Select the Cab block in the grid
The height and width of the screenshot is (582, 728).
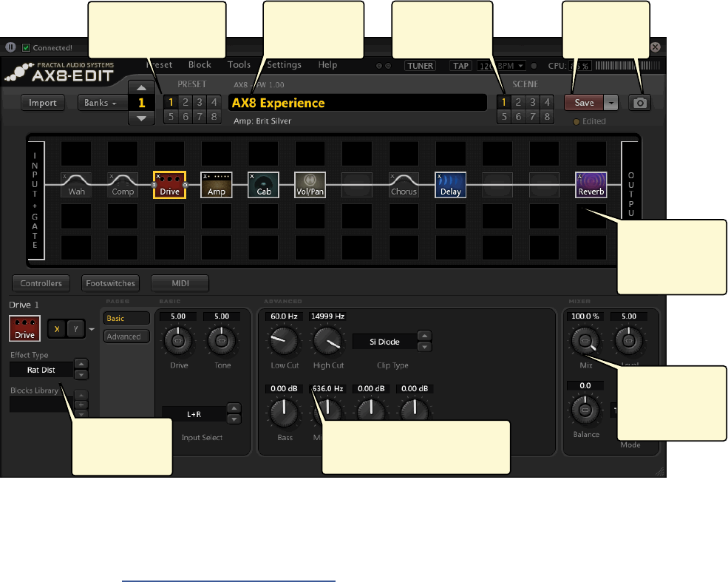click(x=263, y=185)
